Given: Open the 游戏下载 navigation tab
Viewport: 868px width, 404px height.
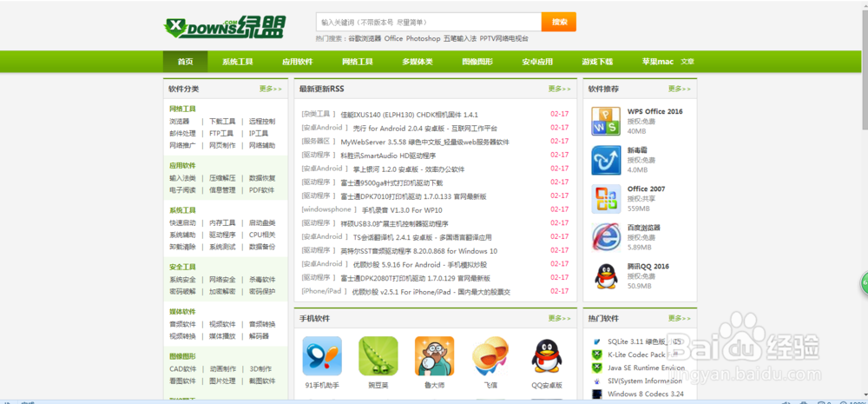Looking at the screenshot, I should pos(597,62).
